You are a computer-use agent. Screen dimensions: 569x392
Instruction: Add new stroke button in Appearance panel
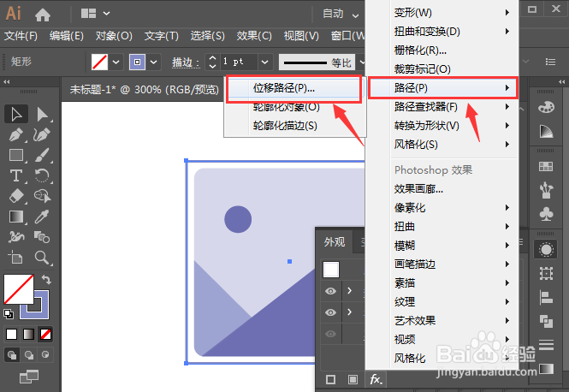[330, 380]
